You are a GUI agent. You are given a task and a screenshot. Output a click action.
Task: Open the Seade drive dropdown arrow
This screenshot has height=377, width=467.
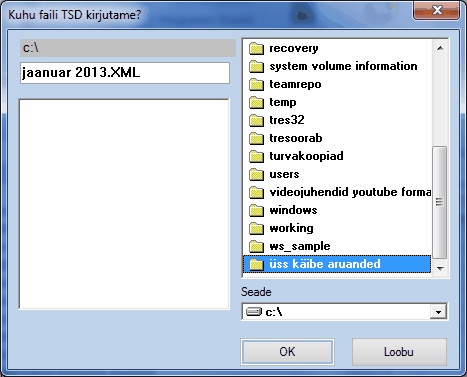pos(438,312)
